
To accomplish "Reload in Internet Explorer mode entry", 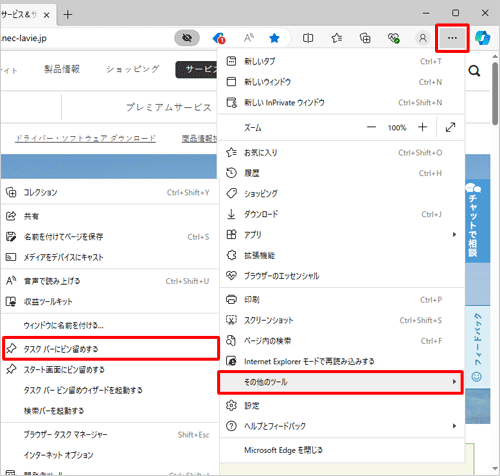I will (x=341, y=361).
